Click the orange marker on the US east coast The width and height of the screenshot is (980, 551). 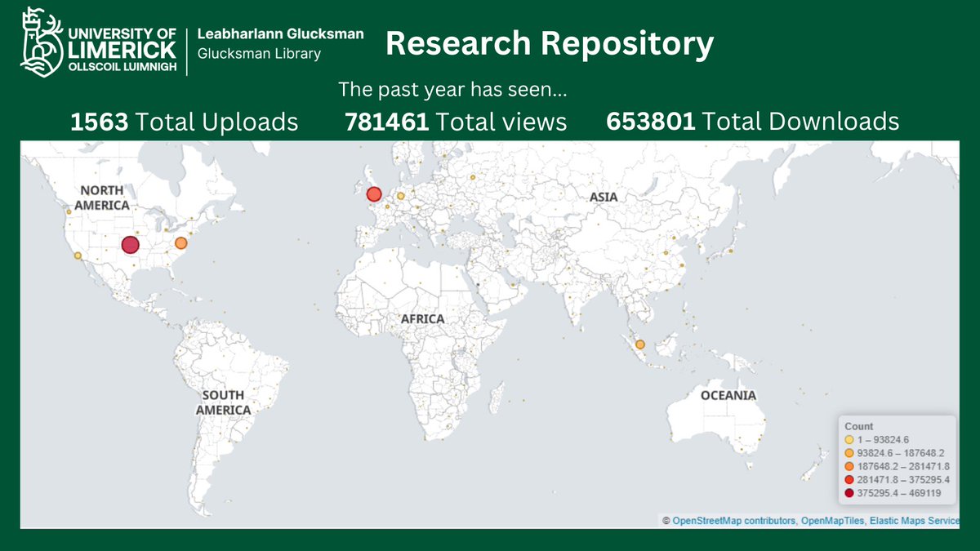click(x=180, y=243)
